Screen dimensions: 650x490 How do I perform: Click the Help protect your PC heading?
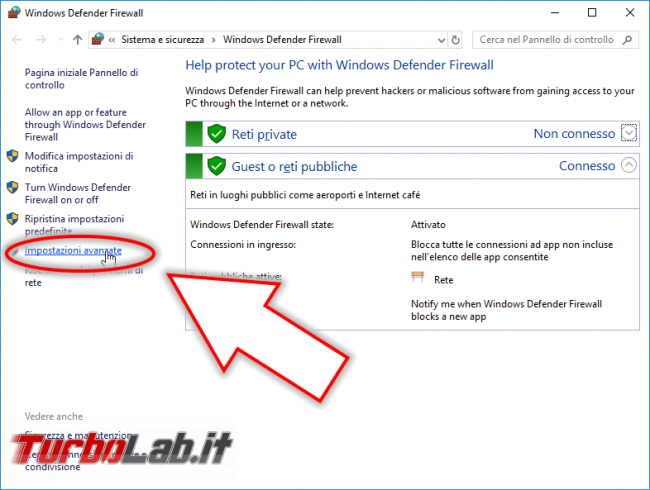340,65
